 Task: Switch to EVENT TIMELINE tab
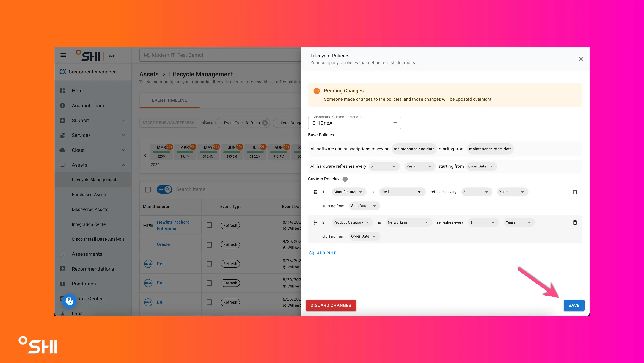(x=169, y=100)
